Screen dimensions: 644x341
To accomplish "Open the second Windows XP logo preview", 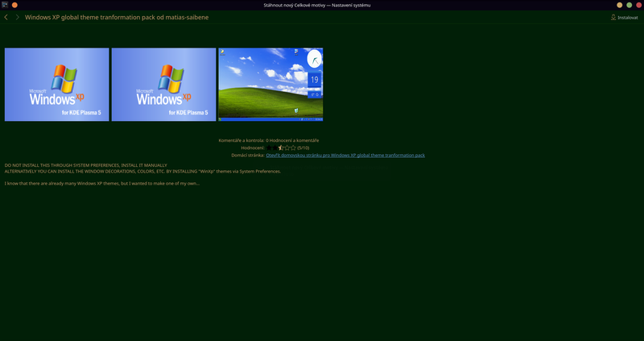I will coord(163,85).
